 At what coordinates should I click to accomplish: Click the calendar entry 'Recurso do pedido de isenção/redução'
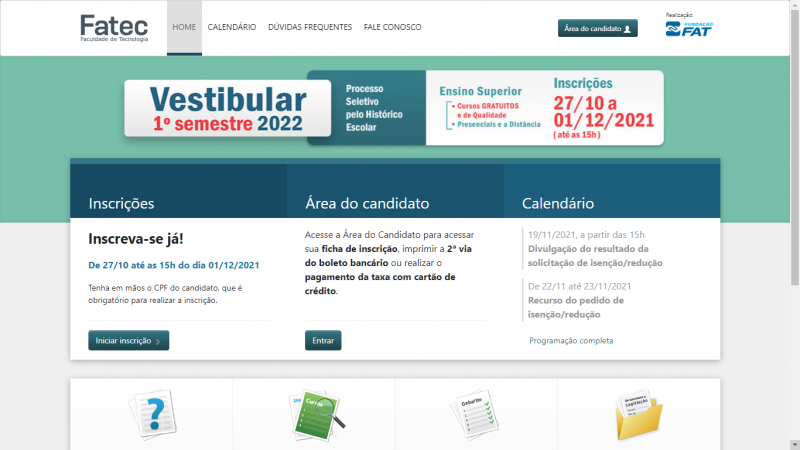pyautogui.click(x=576, y=307)
